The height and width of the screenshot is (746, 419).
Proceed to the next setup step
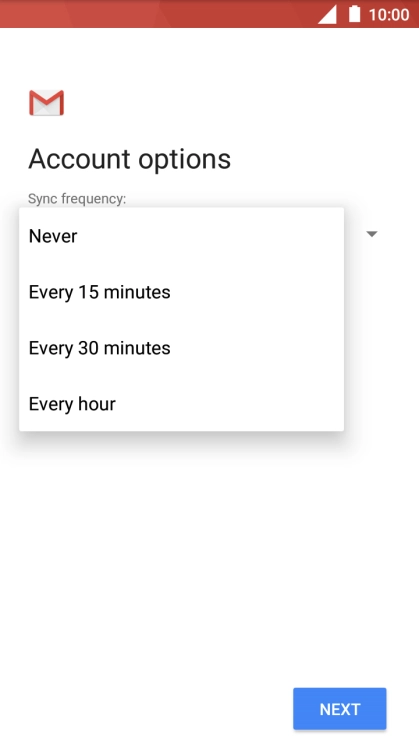click(x=340, y=708)
